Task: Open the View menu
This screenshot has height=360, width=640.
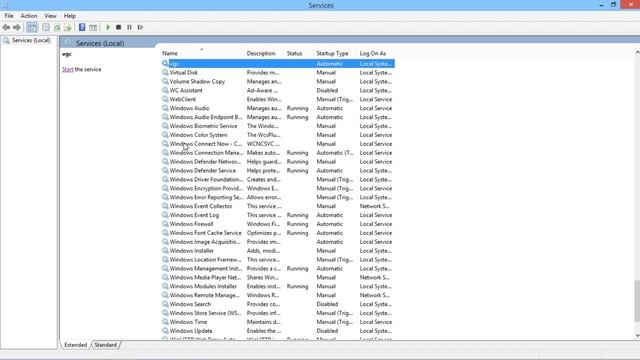Action: coord(50,16)
